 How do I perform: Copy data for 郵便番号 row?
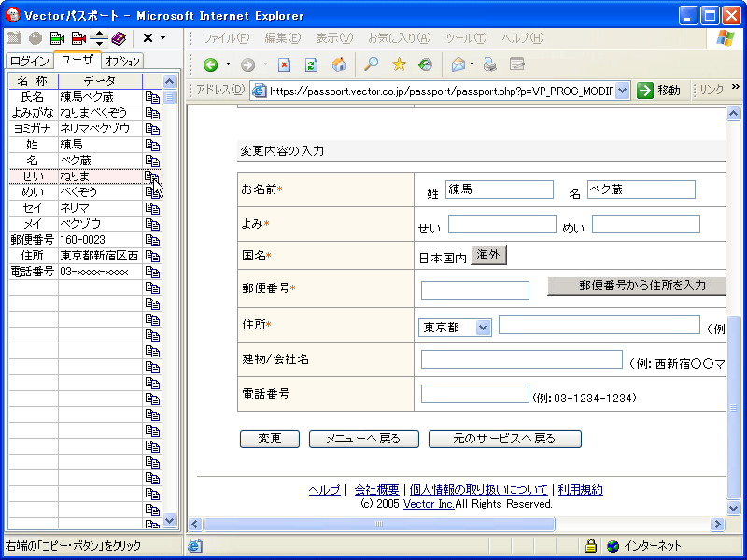click(x=152, y=240)
